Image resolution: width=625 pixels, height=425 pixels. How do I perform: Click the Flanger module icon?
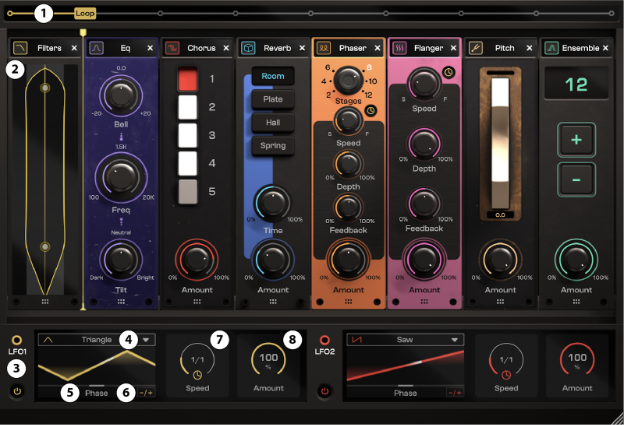[399, 48]
